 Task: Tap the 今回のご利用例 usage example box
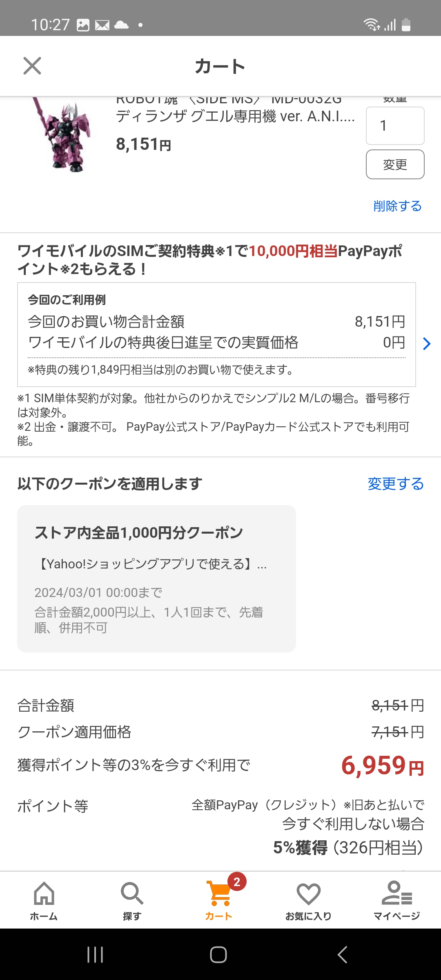pyautogui.click(x=216, y=334)
